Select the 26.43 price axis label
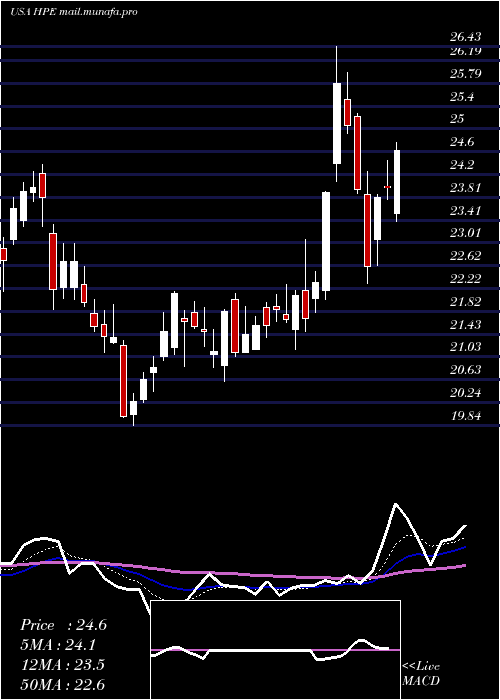Image resolution: width=500 pixels, height=700 pixels. coord(466,38)
